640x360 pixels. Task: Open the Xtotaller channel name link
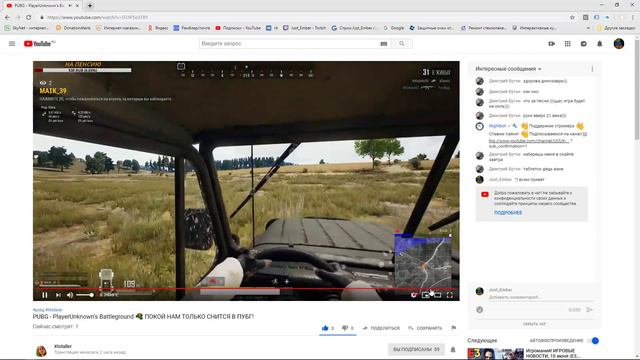coord(63,346)
